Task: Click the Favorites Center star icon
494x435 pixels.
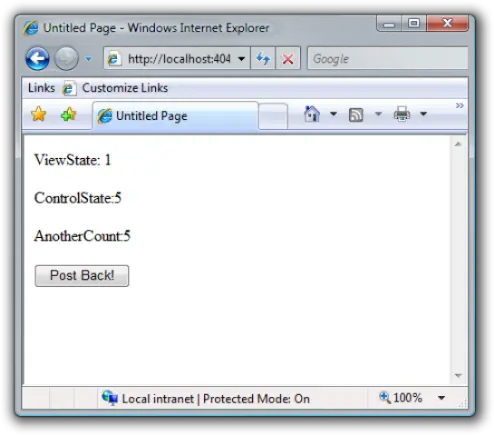Action: tap(39, 114)
